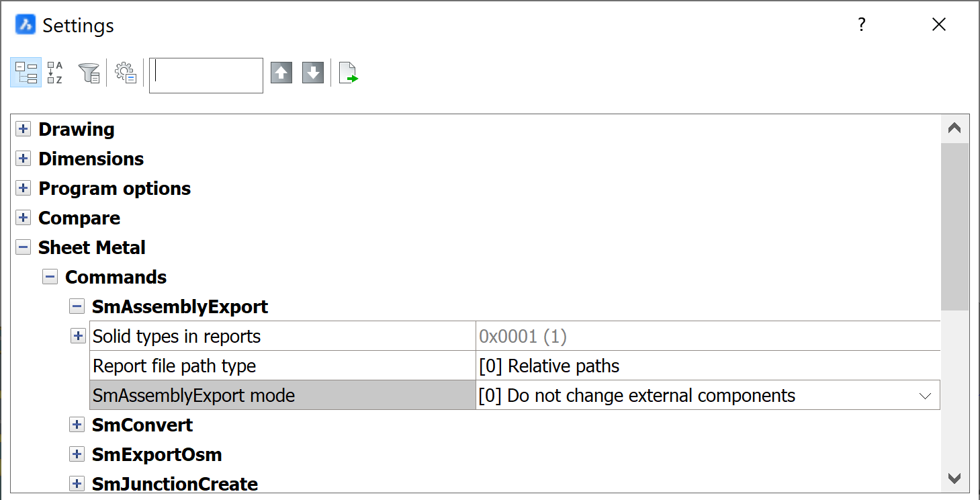Switch to categorized tree view
This screenshot has height=500, width=980.
click(x=26, y=73)
